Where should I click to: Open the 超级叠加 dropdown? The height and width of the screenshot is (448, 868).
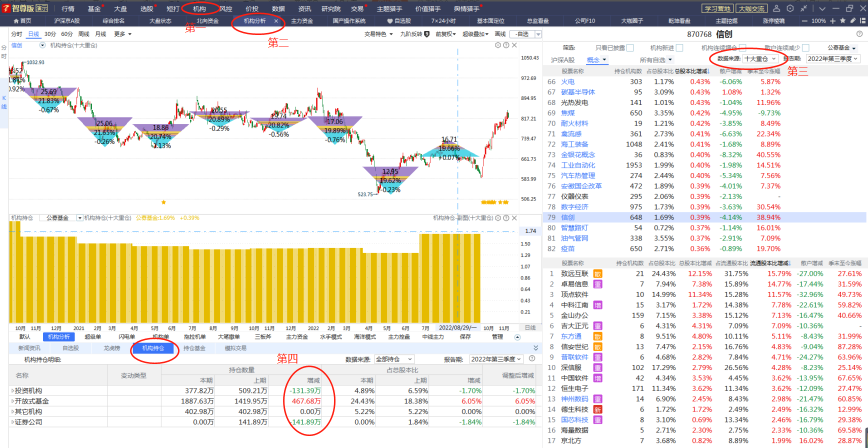(x=475, y=34)
